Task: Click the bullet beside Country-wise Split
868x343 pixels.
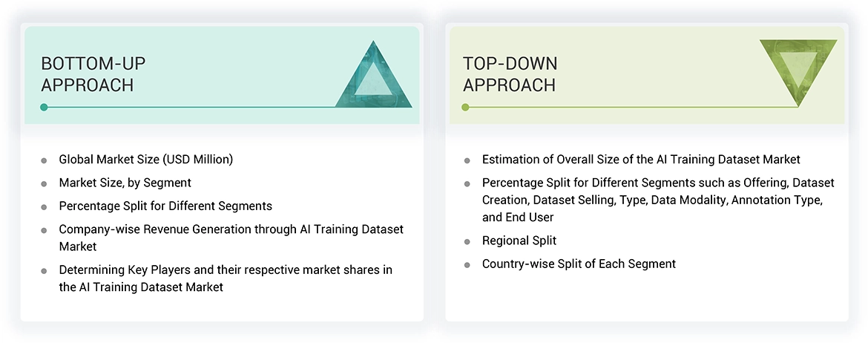Action: 467,264
